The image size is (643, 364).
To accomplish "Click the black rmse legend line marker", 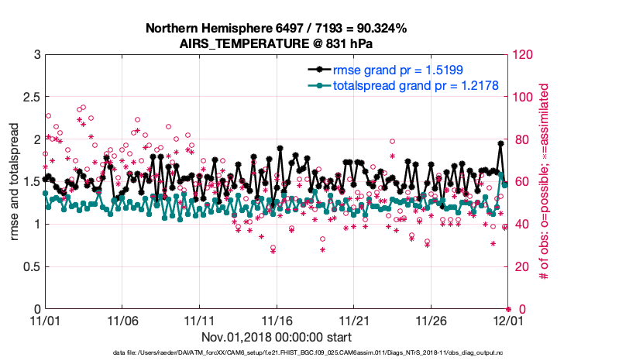I will (x=318, y=71).
